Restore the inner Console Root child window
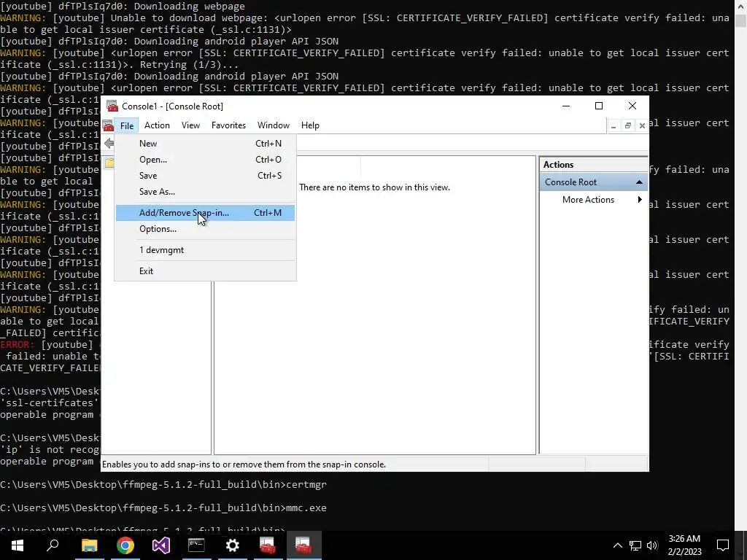This screenshot has height=560, width=747. tap(628, 125)
